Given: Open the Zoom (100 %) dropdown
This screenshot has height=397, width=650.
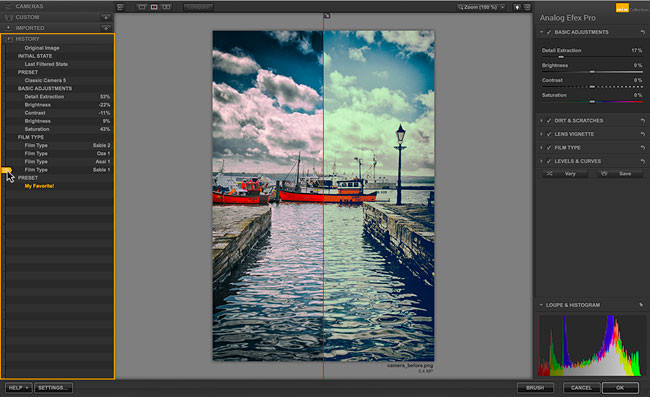Looking at the screenshot, I should [x=481, y=7].
